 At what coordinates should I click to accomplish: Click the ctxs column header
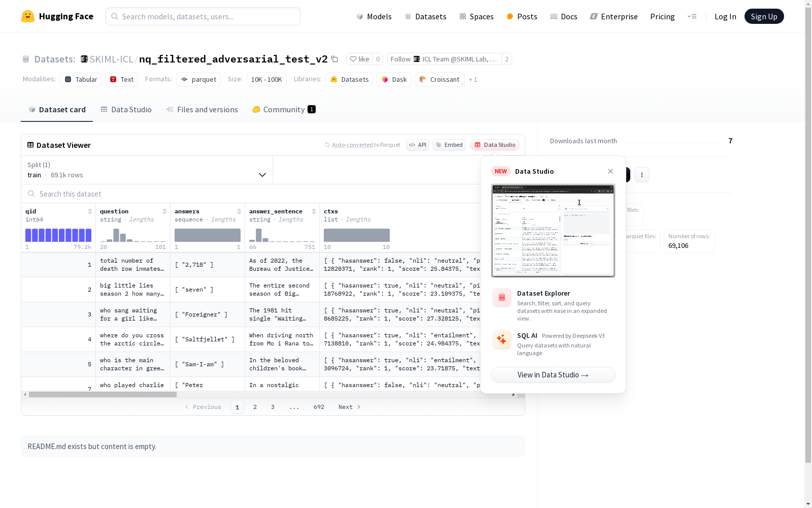tap(331, 211)
